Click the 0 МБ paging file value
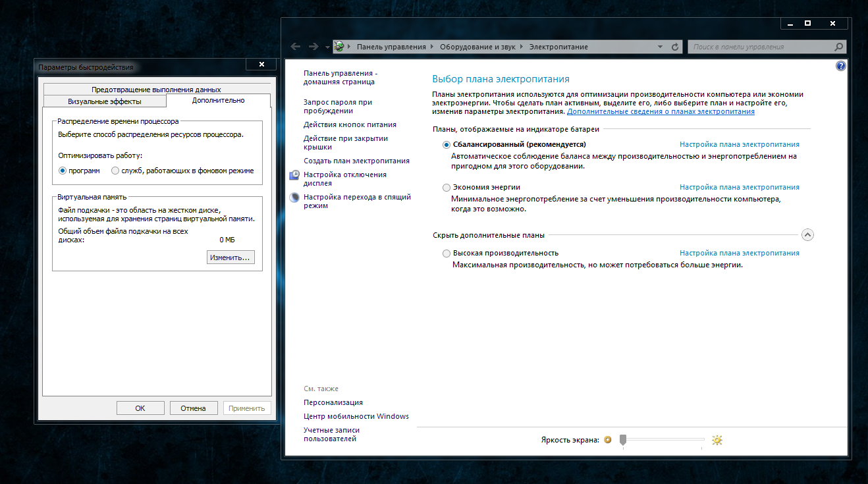The width and height of the screenshot is (868, 484). pyautogui.click(x=227, y=240)
